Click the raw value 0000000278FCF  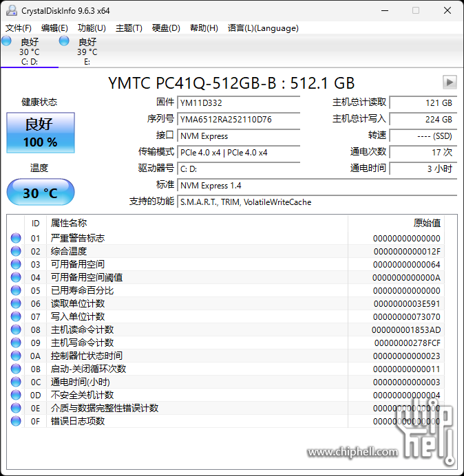point(407,343)
